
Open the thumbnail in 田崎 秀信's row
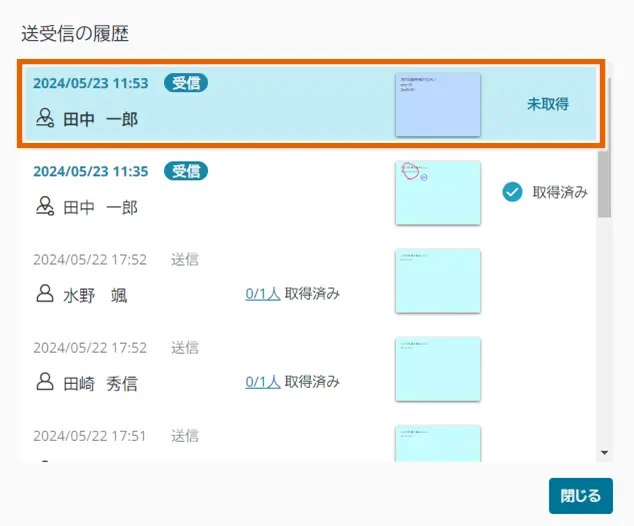[438, 368]
